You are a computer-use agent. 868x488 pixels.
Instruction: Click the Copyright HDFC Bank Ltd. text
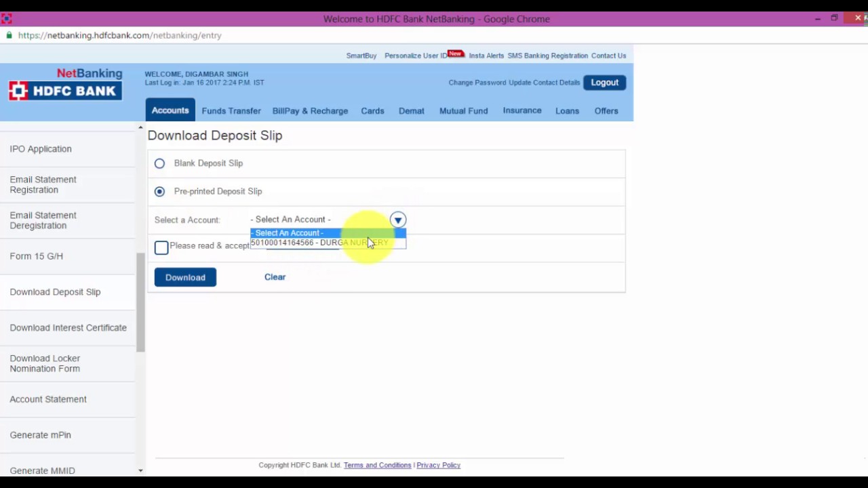tap(300, 465)
